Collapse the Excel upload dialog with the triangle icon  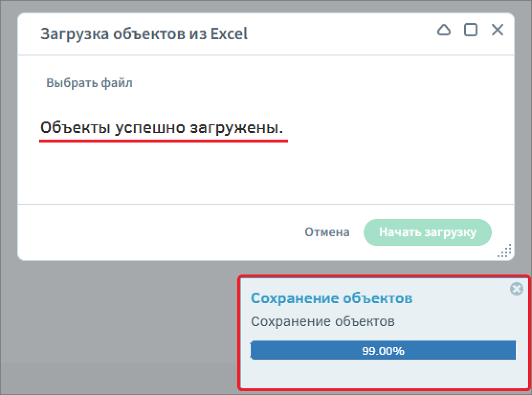pos(444,30)
